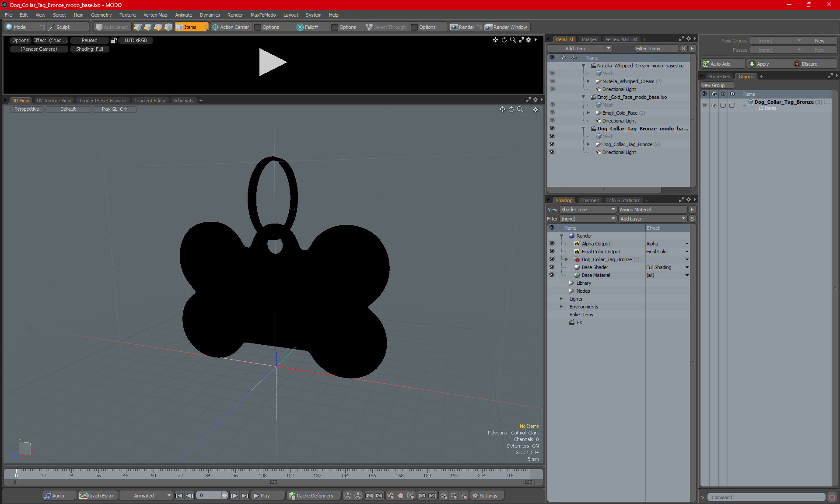Click the Ray GL: Off button
Image resolution: width=840 pixels, height=504 pixels.
tap(115, 109)
